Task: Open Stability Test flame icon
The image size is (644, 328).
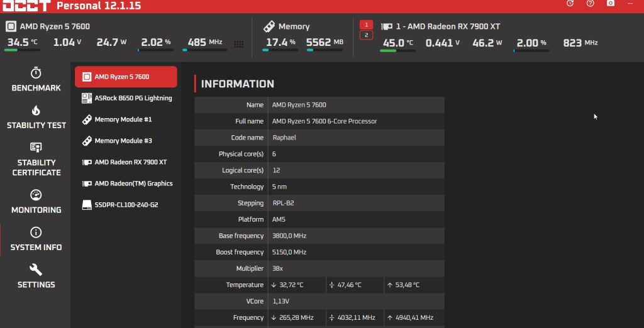Action: click(36, 111)
